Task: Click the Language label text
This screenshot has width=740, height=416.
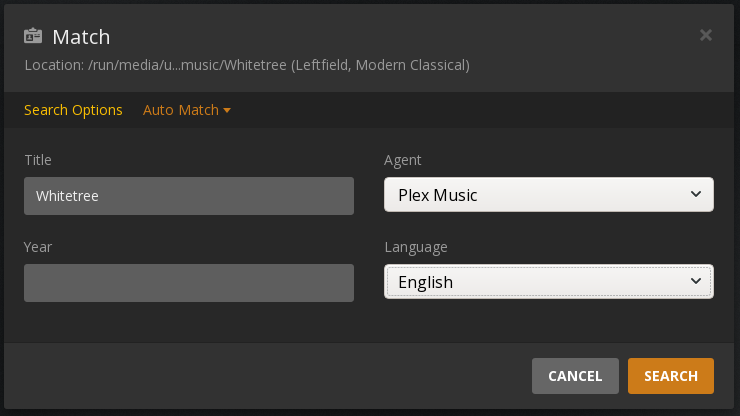Action: (416, 247)
